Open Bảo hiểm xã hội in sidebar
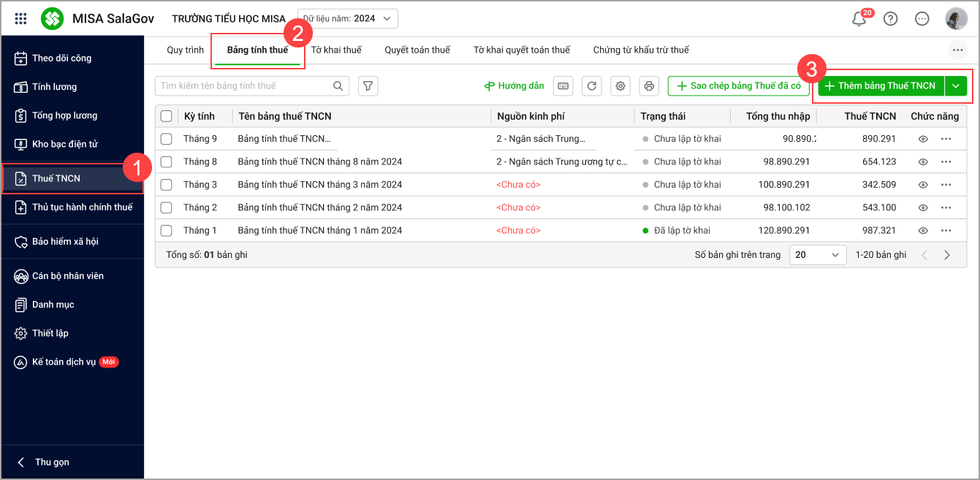Viewport: 980px width, 480px height. [65, 241]
